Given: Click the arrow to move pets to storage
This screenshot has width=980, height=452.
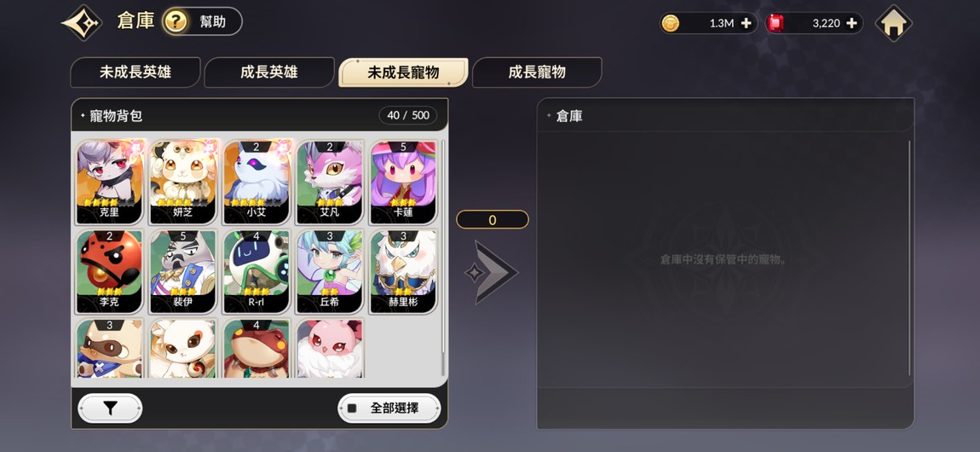Looking at the screenshot, I should (491, 273).
